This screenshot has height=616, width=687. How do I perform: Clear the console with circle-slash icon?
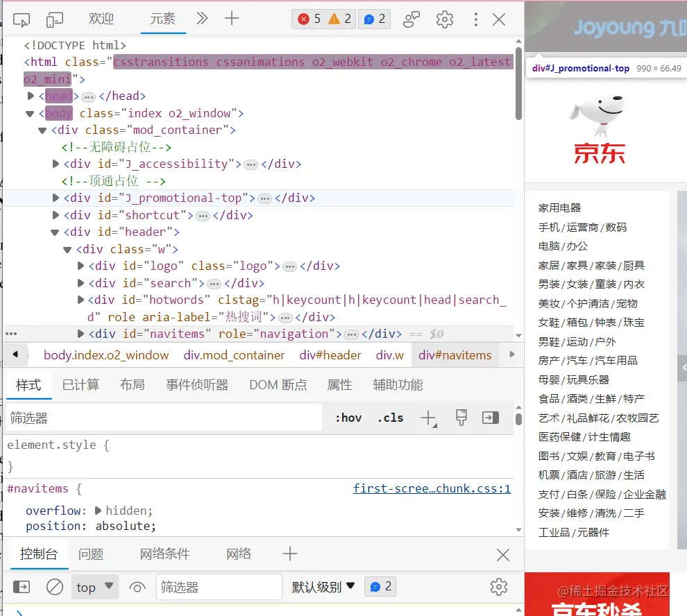coord(55,587)
